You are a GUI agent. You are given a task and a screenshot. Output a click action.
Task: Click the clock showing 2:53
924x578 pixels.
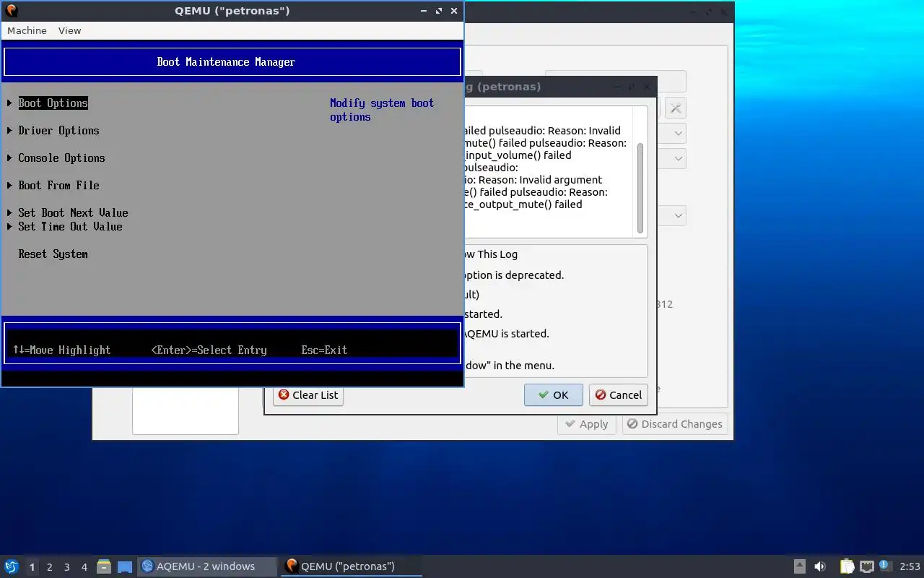[x=910, y=566]
